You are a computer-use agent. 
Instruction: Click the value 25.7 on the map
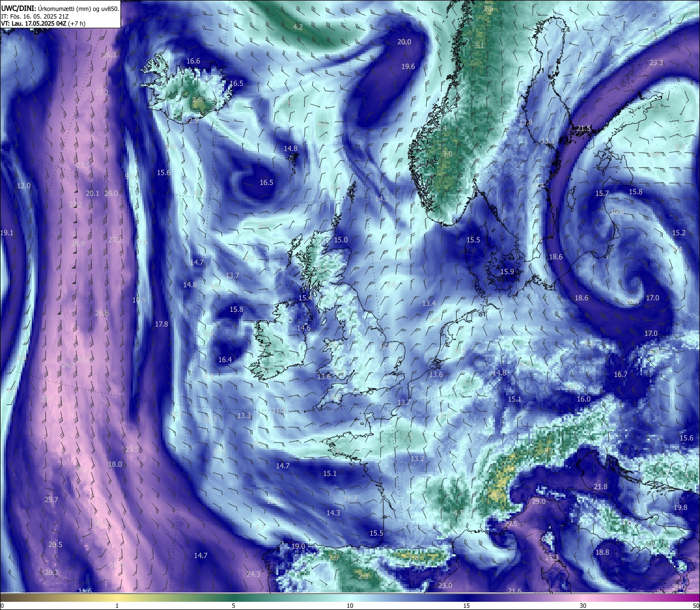(x=51, y=500)
